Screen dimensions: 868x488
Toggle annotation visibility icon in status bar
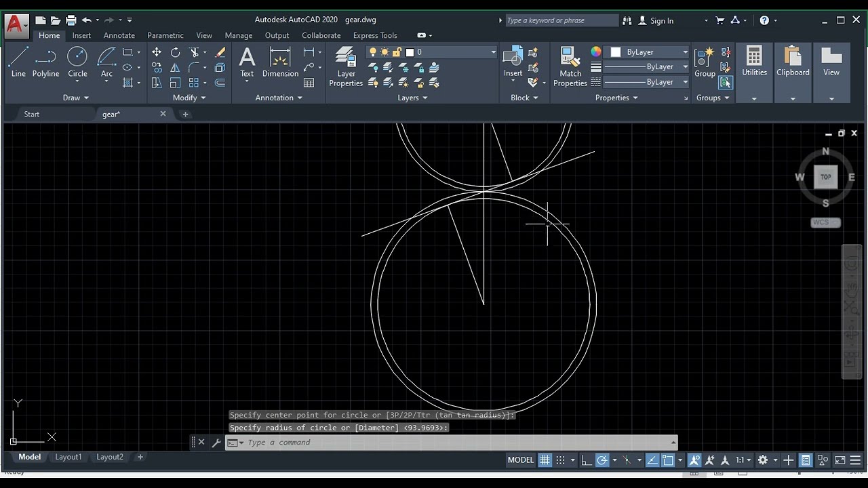tap(694, 460)
